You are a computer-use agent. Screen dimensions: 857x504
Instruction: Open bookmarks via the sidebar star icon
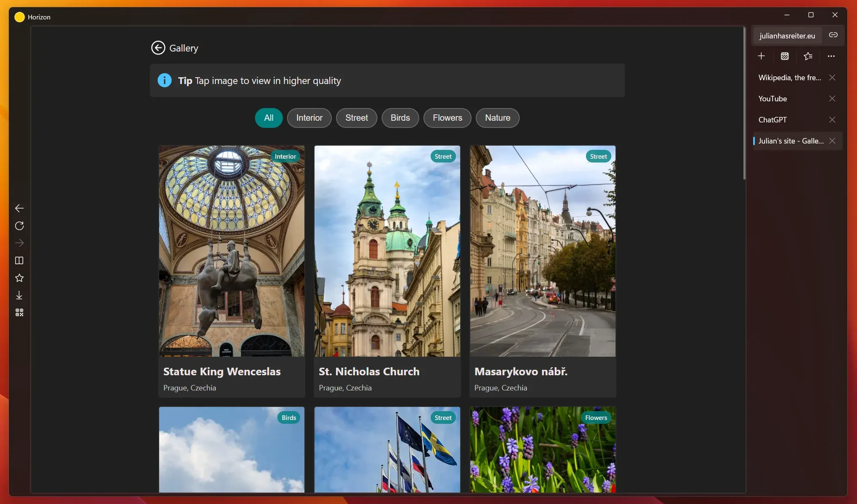[x=19, y=278]
